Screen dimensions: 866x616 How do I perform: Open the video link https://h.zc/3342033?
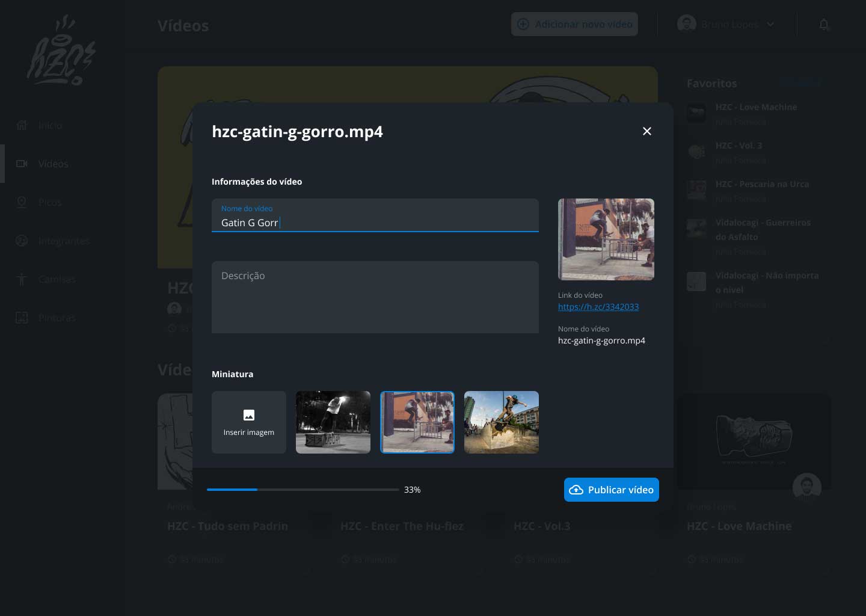point(598,307)
